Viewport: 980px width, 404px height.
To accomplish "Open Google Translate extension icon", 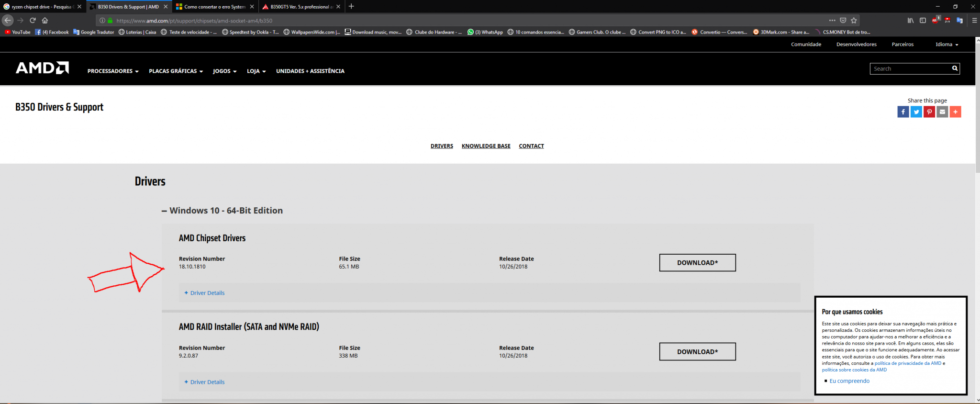I will (959, 20).
